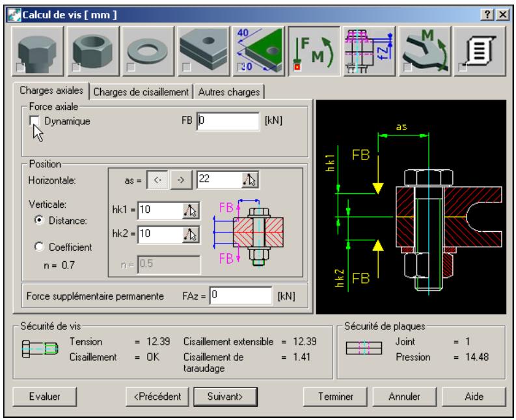
Task: Open the results report step icon
Action: pos(480,51)
